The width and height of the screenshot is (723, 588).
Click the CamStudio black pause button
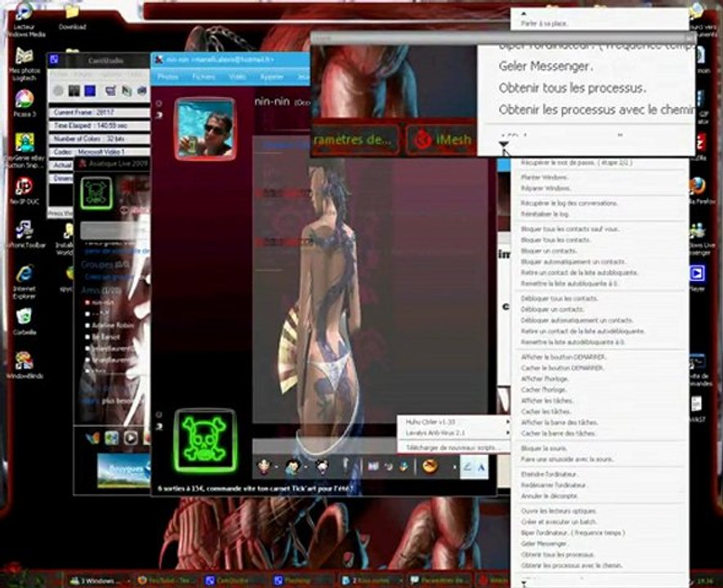(74, 91)
